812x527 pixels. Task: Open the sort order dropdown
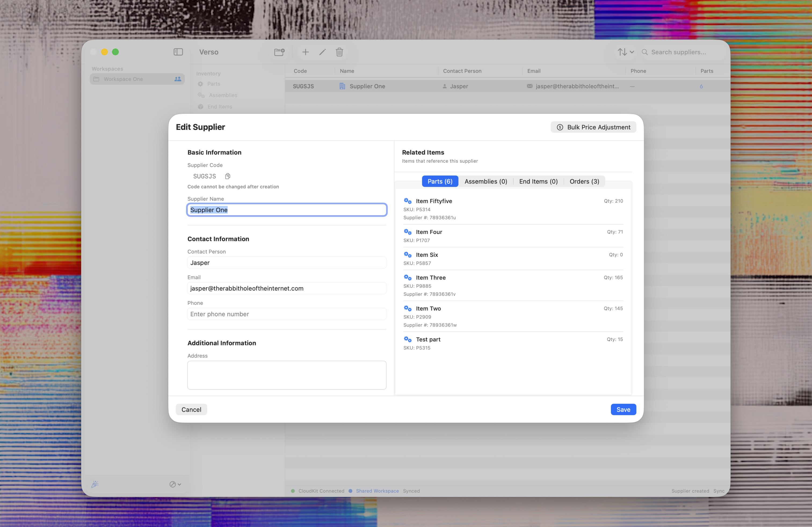pos(625,52)
